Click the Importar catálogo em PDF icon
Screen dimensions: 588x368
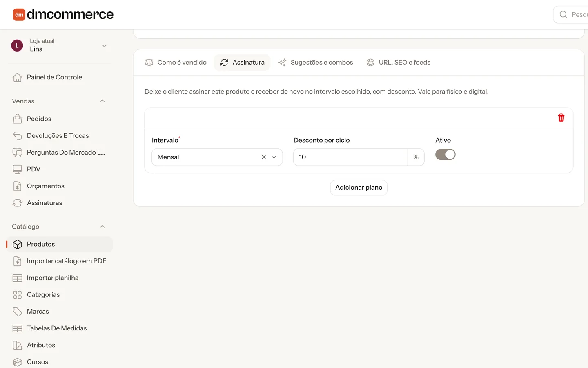point(17,261)
